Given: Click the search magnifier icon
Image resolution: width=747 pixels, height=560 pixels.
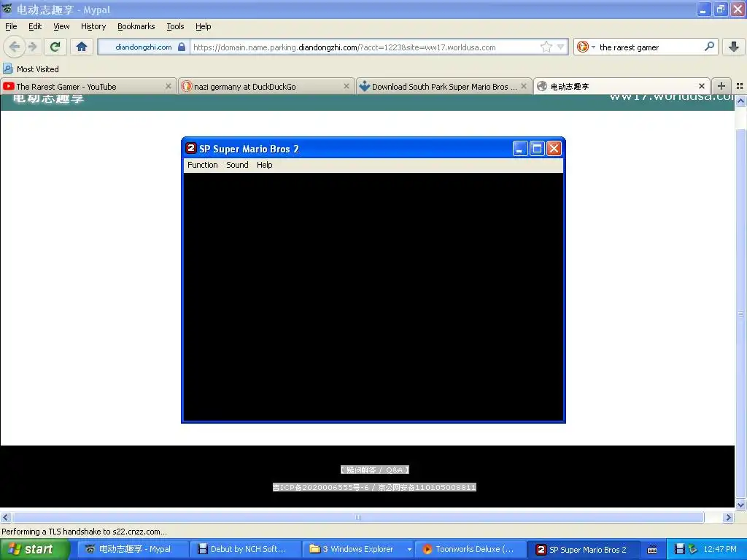Looking at the screenshot, I should click(709, 47).
